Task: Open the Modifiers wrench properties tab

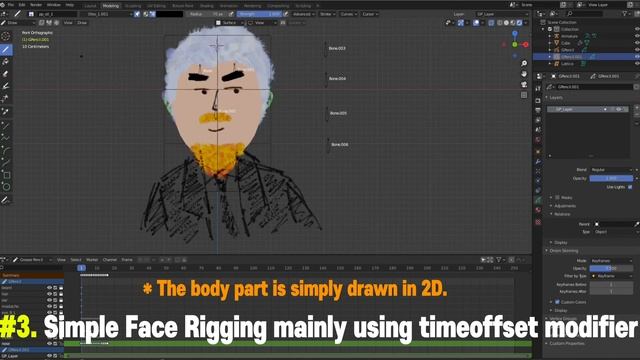Action: (x=538, y=161)
